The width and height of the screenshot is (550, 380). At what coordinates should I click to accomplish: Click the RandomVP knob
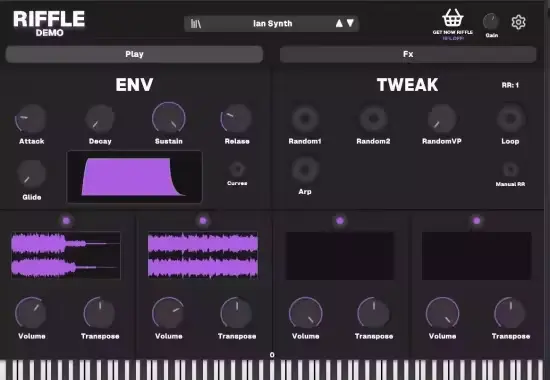(442, 119)
